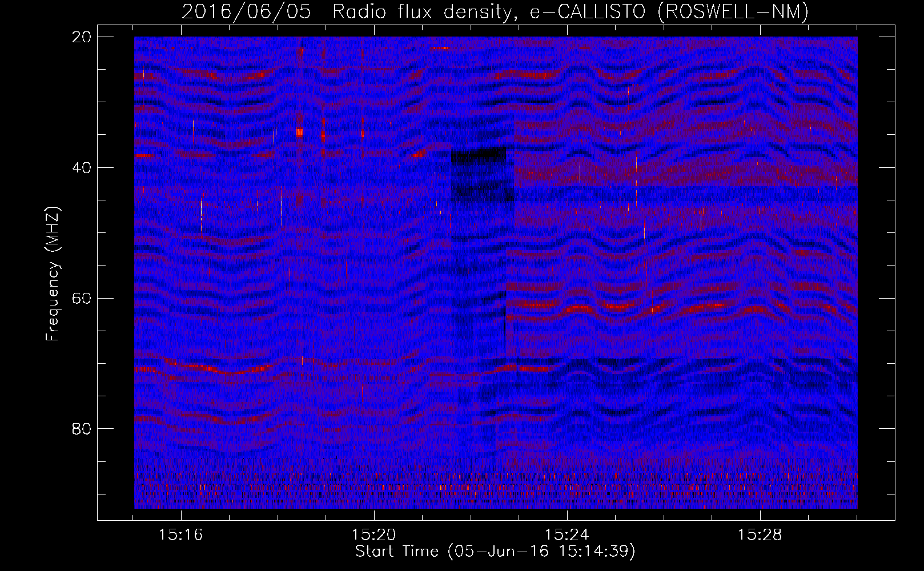Click the 'Start Time (05-Jun-16 15:14:39)' axis label
924x571 pixels.
click(x=495, y=552)
